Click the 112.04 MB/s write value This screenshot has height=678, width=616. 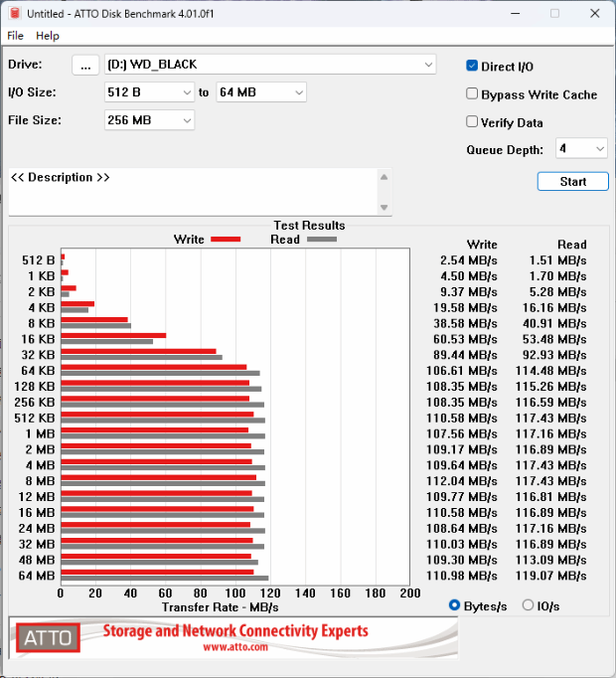click(x=462, y=481)
